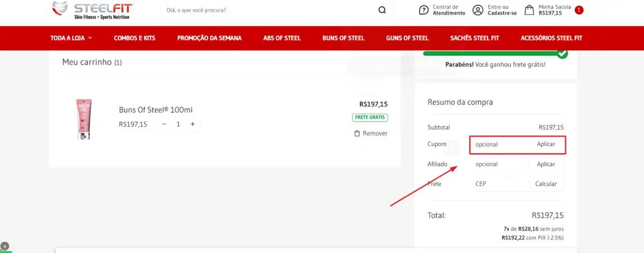Click the Entre ou Cadastre-se link
Screen dimensions: 644x253
coord(502,10)
